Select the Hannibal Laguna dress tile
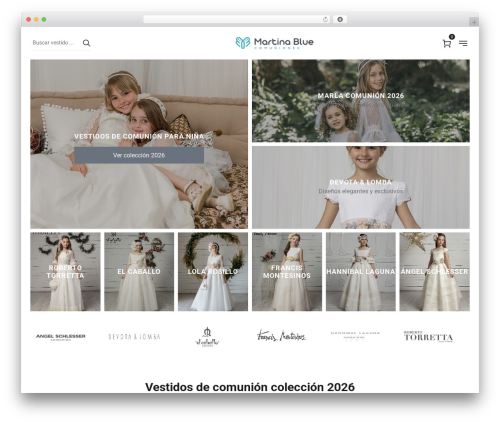The width and height of the screenshot is (500, 423). click(x=361, y=272)
